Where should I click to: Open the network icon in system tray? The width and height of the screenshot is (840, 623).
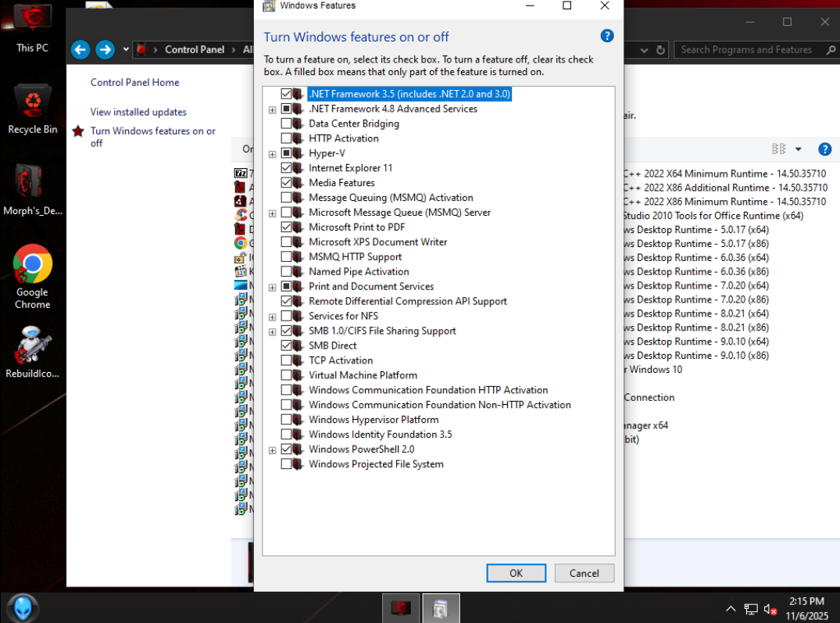(x=751, y=609)
